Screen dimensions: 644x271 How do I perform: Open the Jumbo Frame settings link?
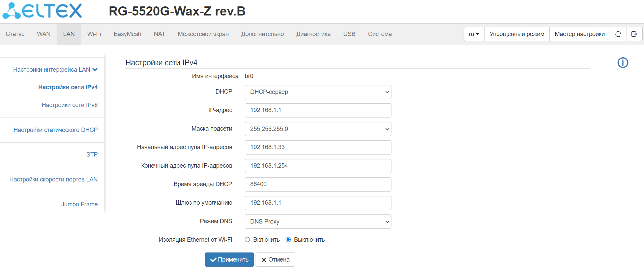click(x=79, y=204)
